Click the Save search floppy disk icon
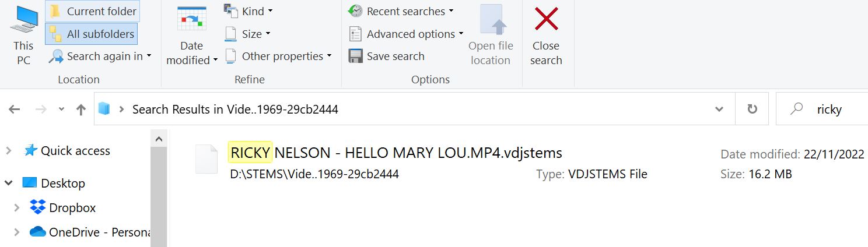 pos(356,57)
